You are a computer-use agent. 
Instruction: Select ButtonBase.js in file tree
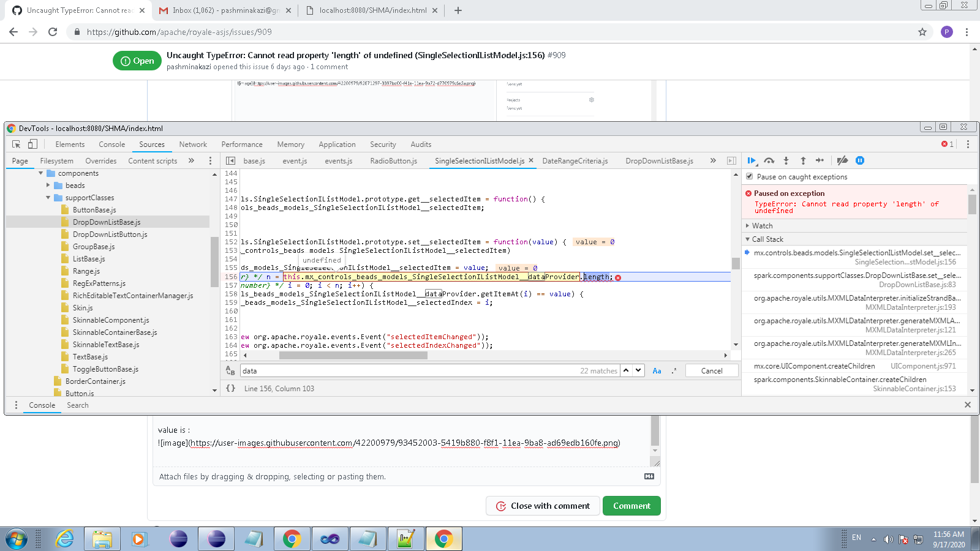(x=94, y=210)
